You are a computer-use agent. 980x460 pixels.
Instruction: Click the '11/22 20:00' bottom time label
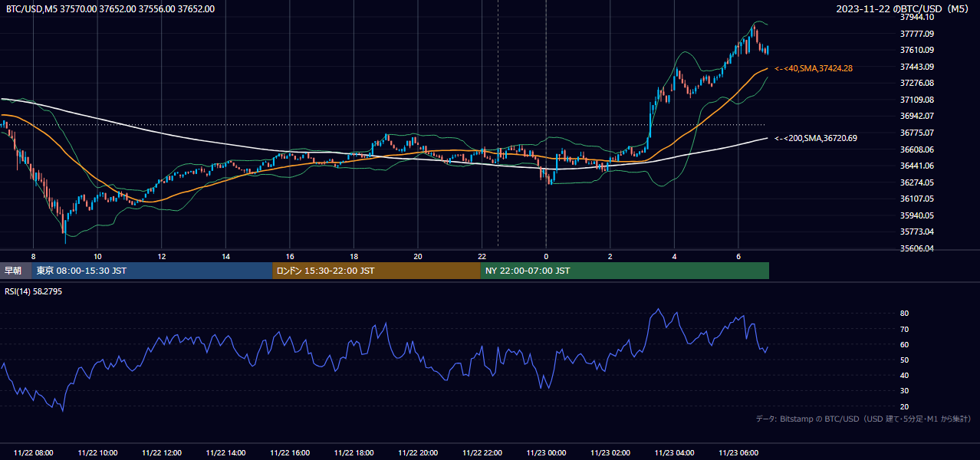[x=418, y=453]
